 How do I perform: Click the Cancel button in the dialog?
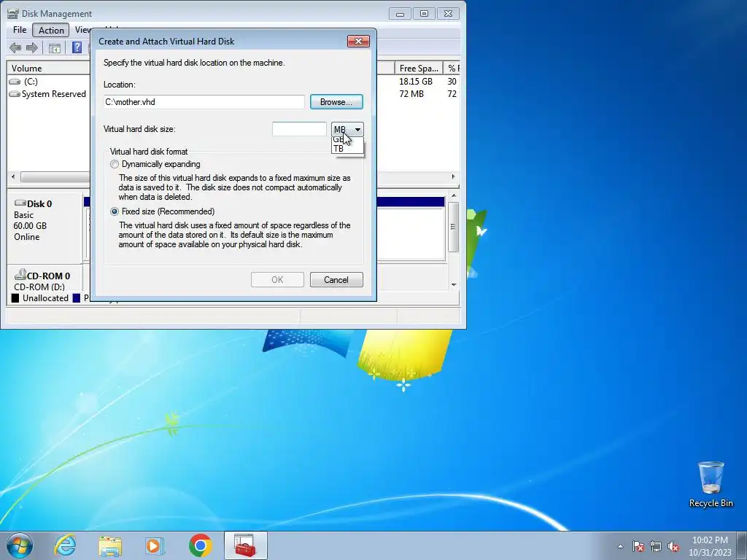336,280
